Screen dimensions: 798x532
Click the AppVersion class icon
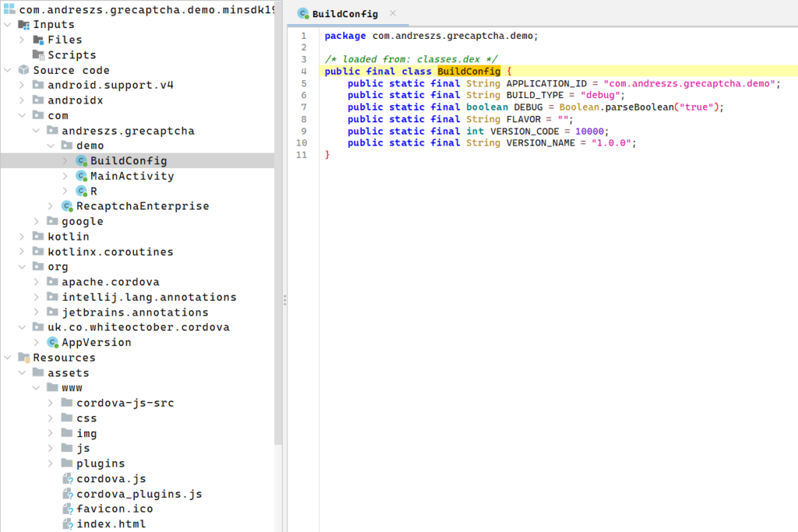pos(53,343)
